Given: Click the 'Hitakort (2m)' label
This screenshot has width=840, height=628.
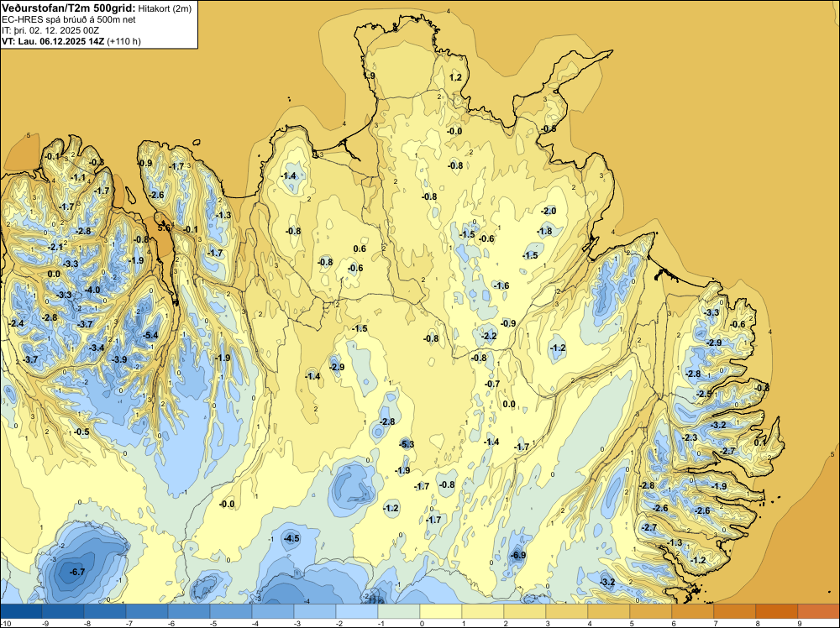Looking at the screenshot, I should (x=165, y=8).
